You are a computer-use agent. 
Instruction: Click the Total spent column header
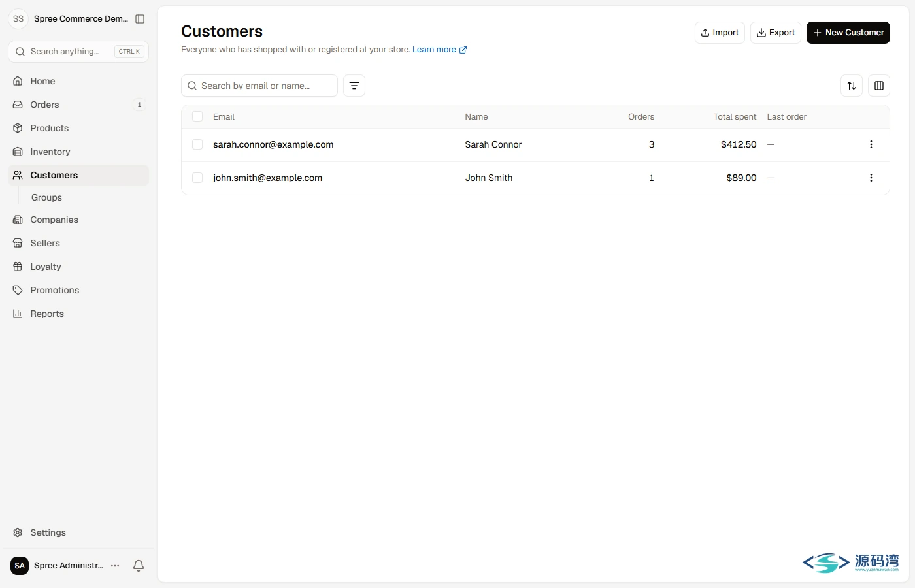[x=735, y=117]
